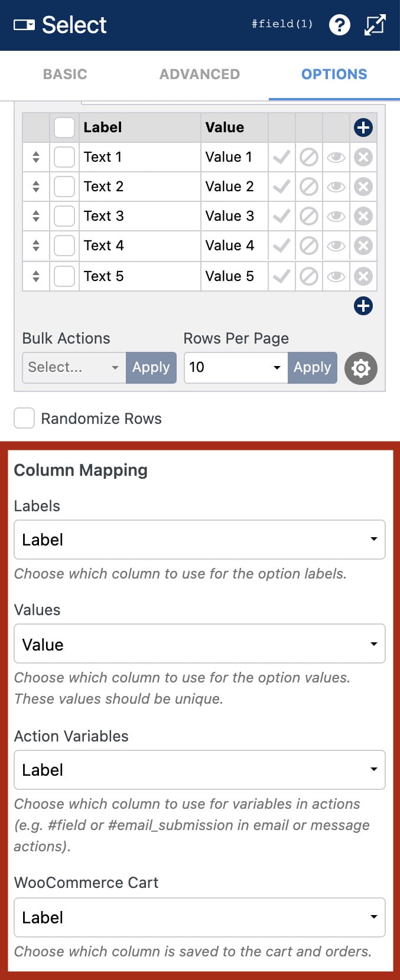Enable the Randomize Rows checkbox
The width and height of the screenshot is (400, 980).
click(24, 418)
